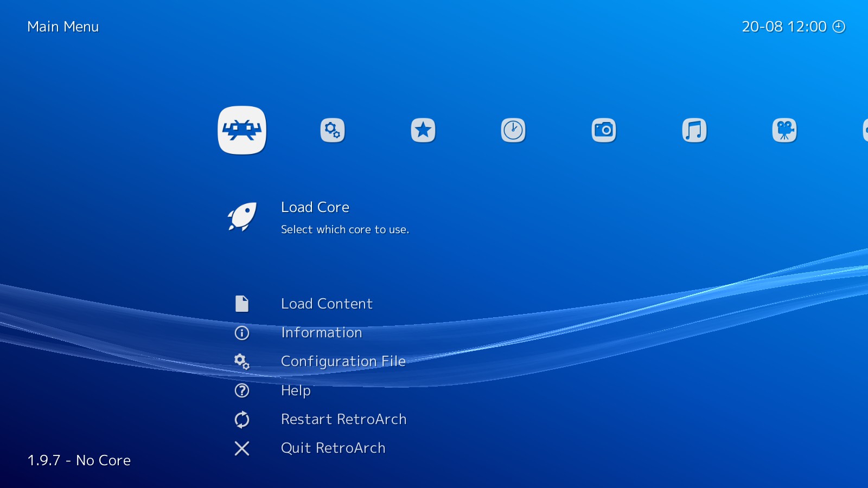The width and height of the screenshot is (868, 488).
Task: Click the 20-08 12:00 date and time
Action: tap(784, 27)
